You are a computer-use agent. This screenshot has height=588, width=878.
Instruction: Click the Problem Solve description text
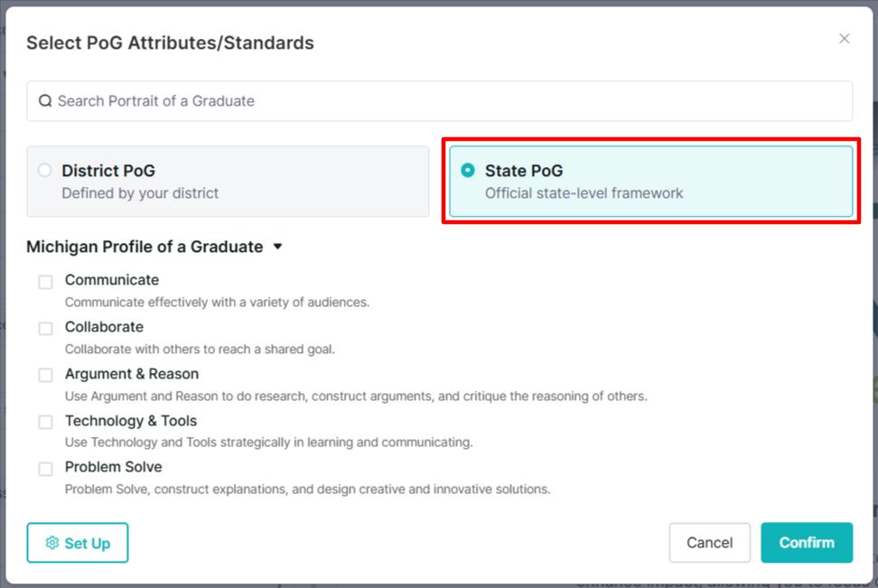pos(307,489)
